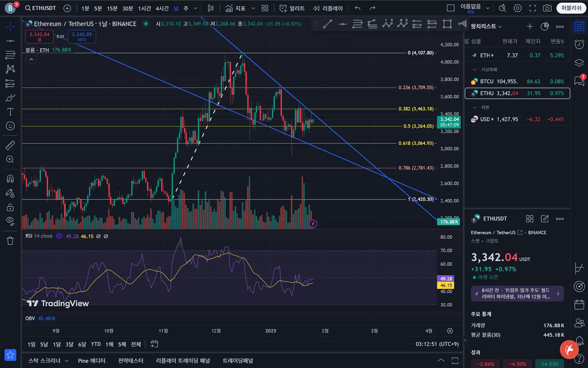Open the layout setup square icon
This screenshot has height=368, width=588.
tap(451, 8)
